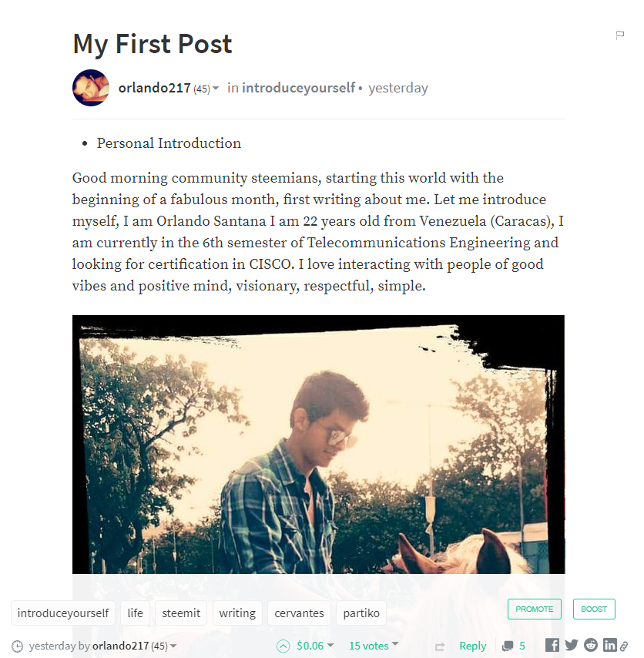Screen dimensions: 644x658
Task: Expand the $0.06 payout dropdown
Action: point(330,645)
